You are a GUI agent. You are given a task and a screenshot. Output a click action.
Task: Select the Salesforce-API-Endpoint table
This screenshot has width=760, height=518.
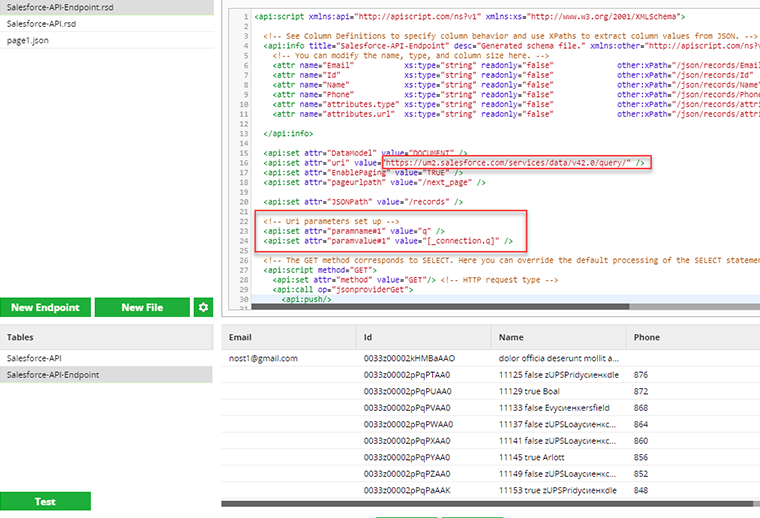(106, 375)
